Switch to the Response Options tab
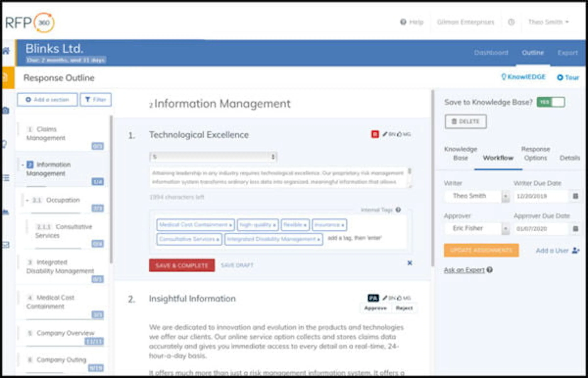Screen dimensions: 588x378 (x=535, y=153)
